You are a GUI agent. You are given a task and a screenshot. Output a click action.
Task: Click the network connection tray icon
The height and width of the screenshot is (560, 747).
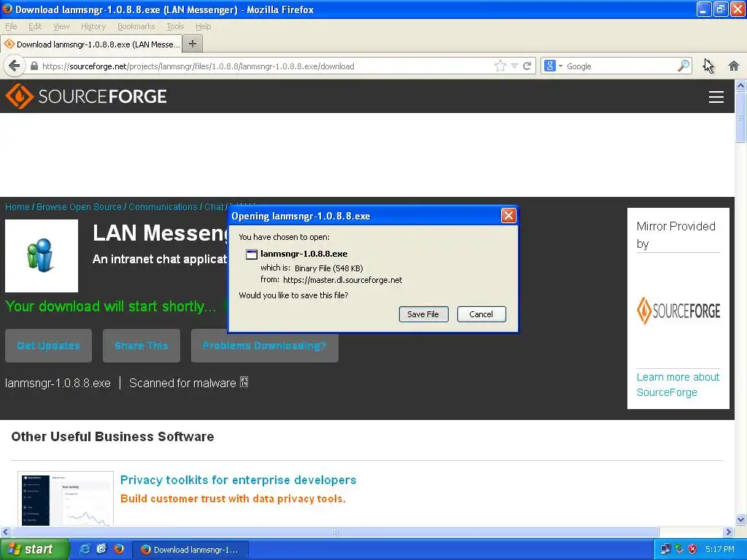click(665, 549)
